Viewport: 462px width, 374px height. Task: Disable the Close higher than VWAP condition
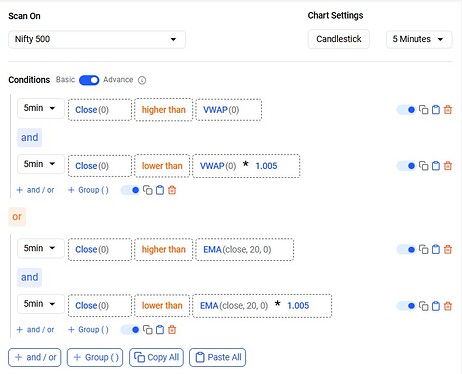406,110
